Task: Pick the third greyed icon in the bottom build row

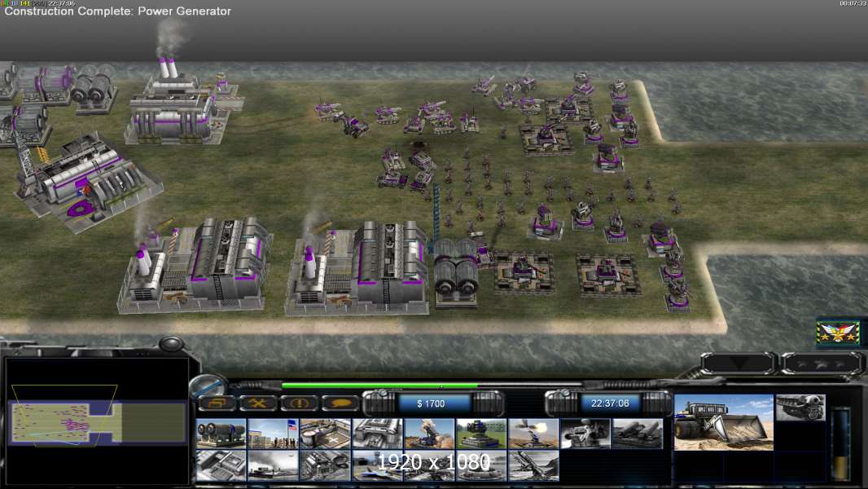Action: coord(325,465)
